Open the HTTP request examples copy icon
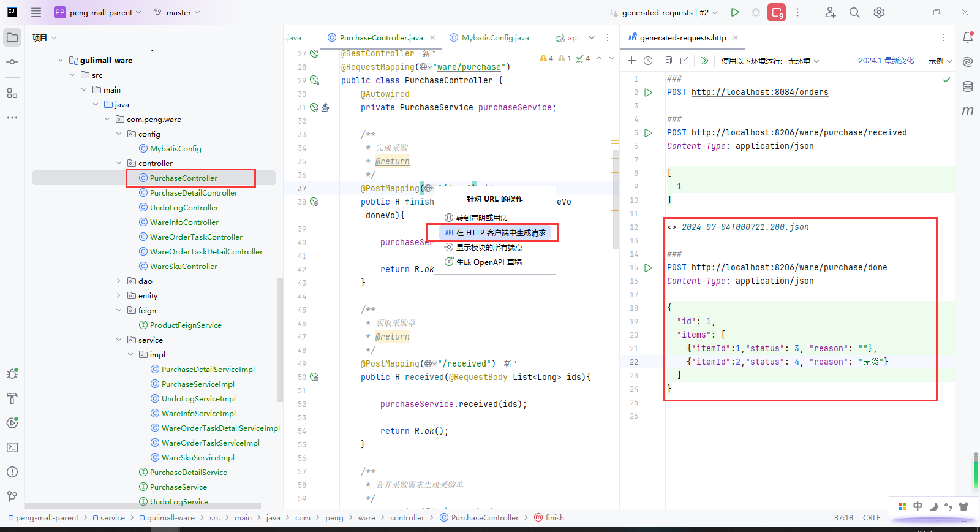Screen dimensions: 980x532 (668, 61)
